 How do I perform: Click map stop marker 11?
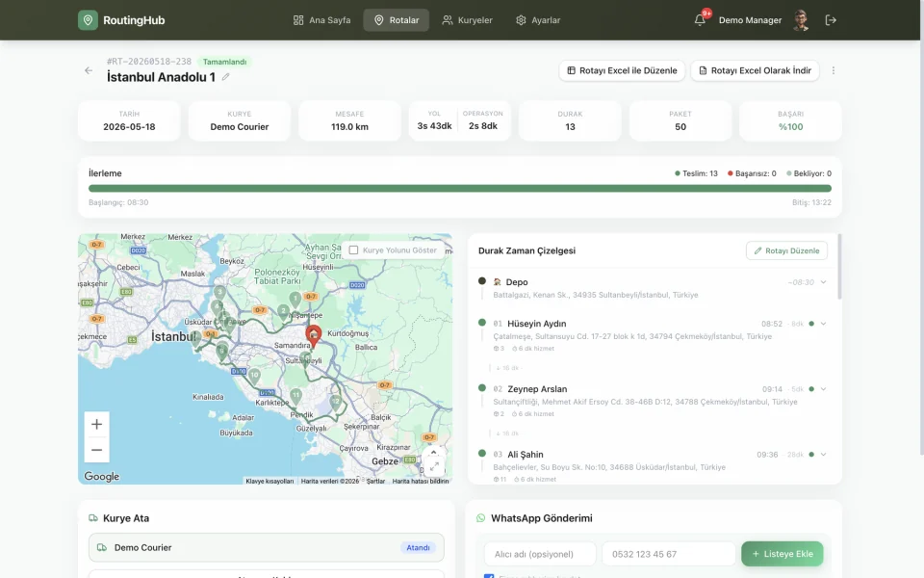pyautogui.click(x=295, y=396)
